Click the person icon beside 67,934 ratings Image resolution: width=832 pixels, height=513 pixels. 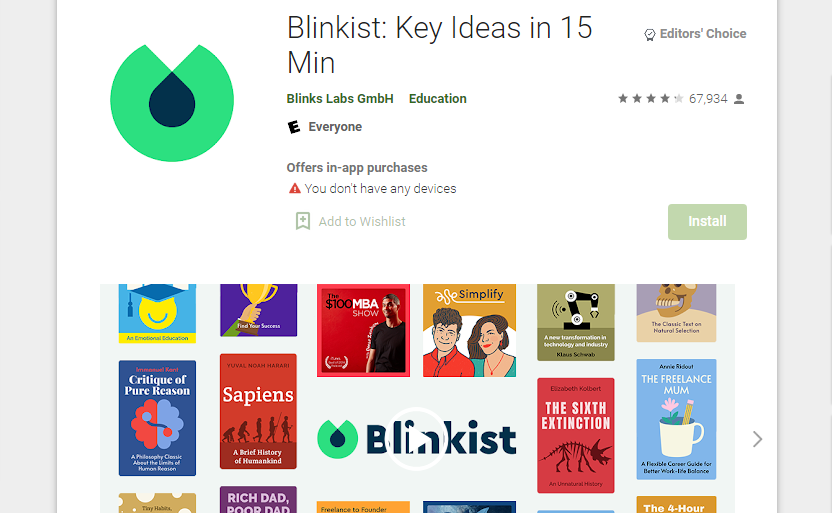point(739,99)
